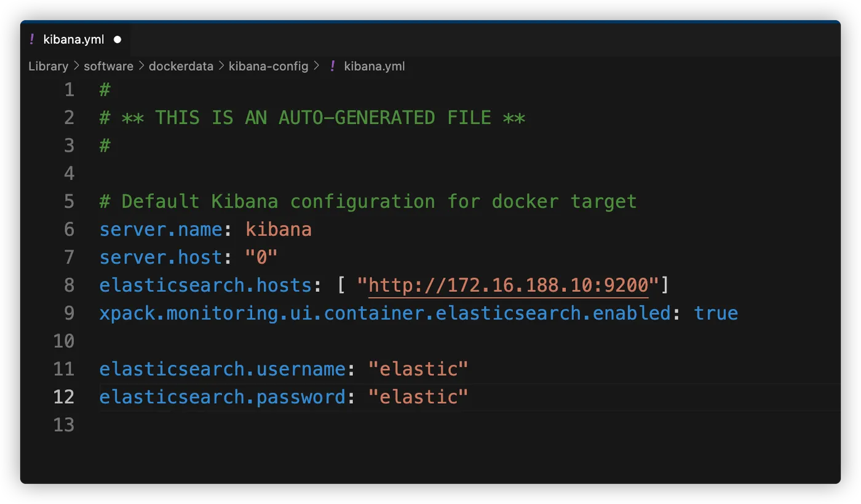Click line number 2 in the gutter
Viewport: 861px width, 504px height.
click(x=69, y=117)
